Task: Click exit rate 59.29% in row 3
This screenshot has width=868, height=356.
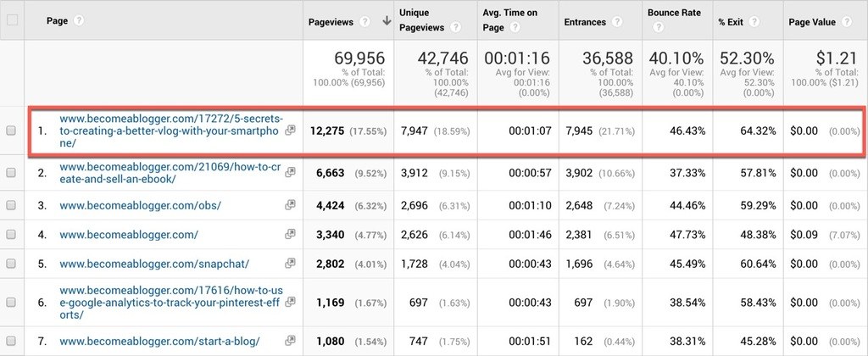Action: coord(757,206)
